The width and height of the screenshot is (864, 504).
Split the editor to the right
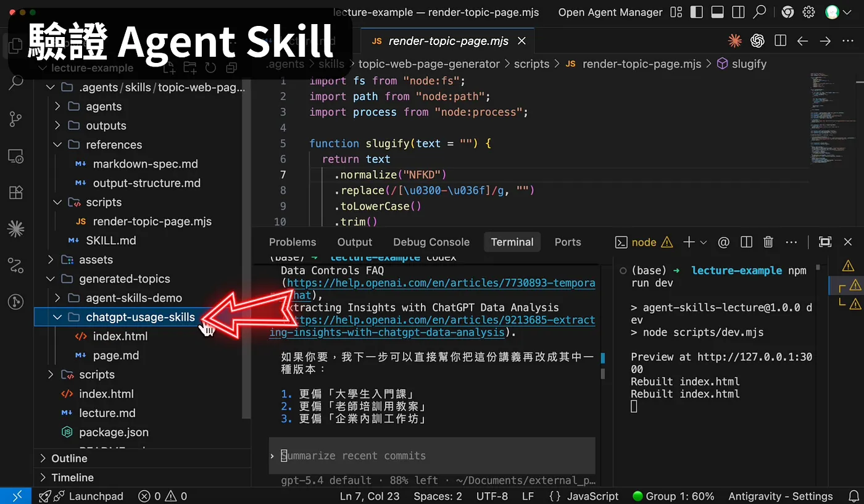pyautogui.click(x=780, y=41)
